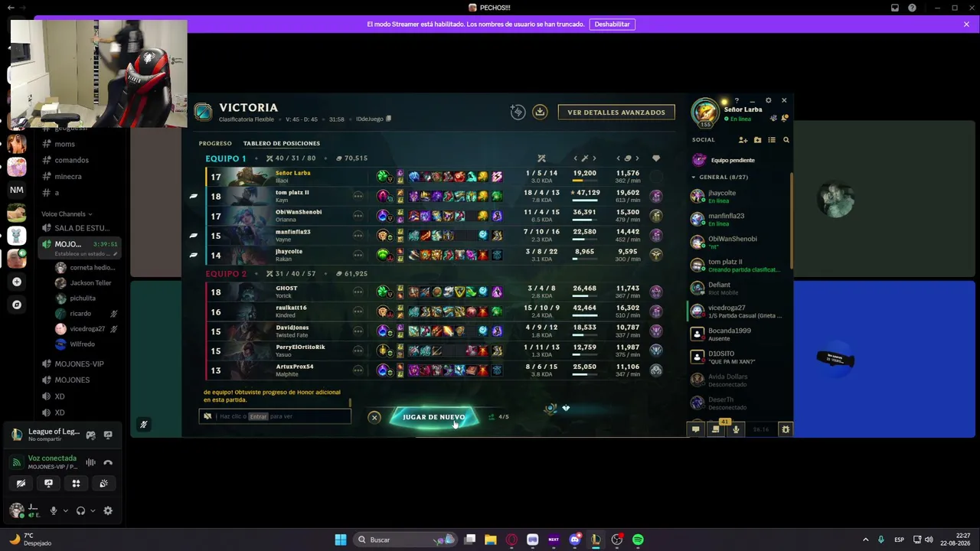Open Discord soundboard button
Image resolution: width=980 pixels, height=551 pixels.
pyautogui.click(x=103, y=484)
